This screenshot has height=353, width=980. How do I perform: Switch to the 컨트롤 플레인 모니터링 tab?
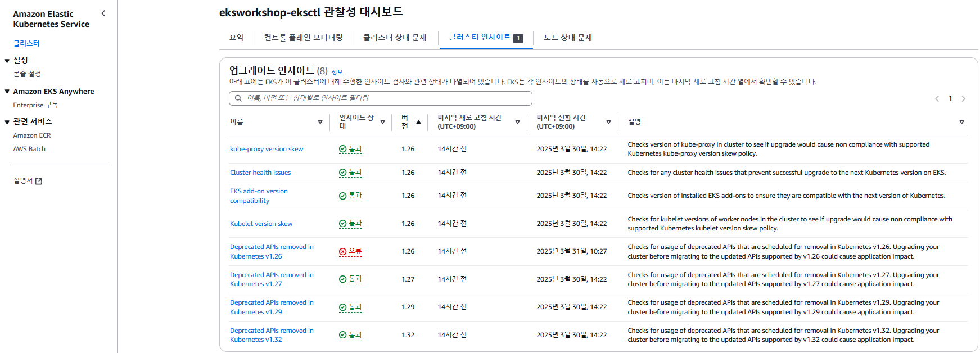pyautogui.click(x=304, y=38)
